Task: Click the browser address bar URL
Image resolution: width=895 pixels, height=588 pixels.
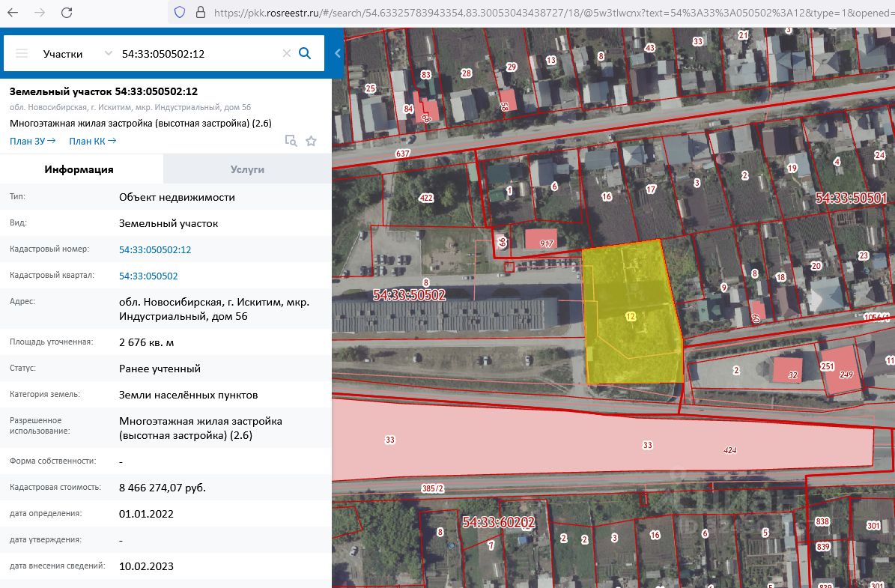Action: click(x=550, y=12)
